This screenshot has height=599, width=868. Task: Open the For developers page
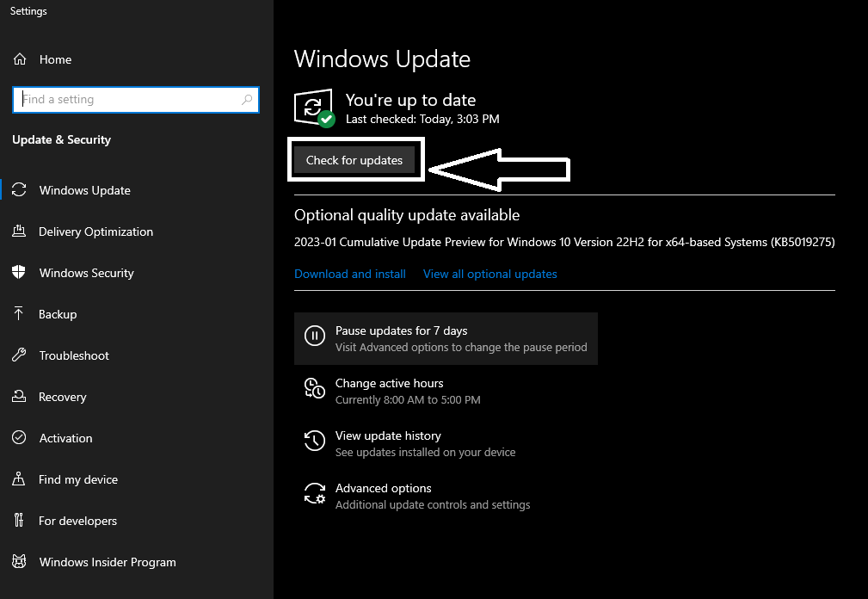(x=77, y=521)
